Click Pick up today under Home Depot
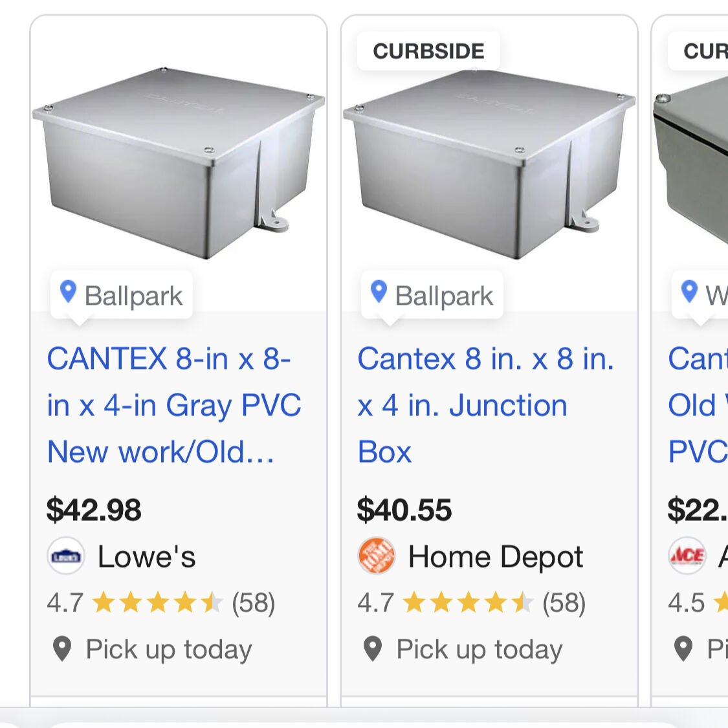Screen dimensions: 728x728 [479, 649]
